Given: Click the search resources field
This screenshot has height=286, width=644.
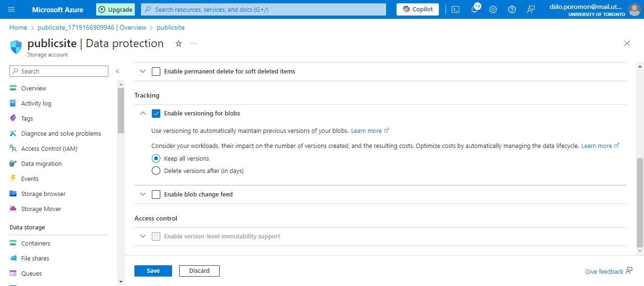Looking at the screenshot, I should [x=263, y=9].
